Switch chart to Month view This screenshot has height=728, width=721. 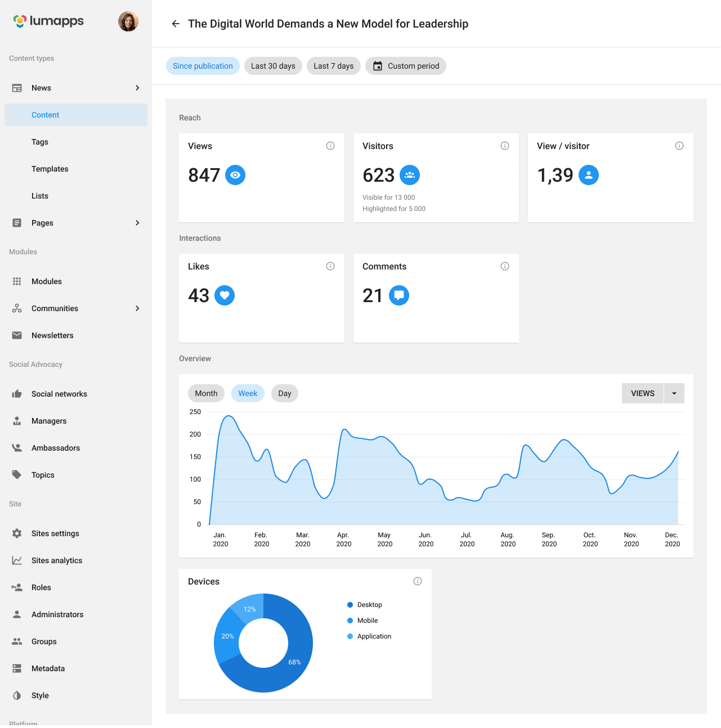206,393
